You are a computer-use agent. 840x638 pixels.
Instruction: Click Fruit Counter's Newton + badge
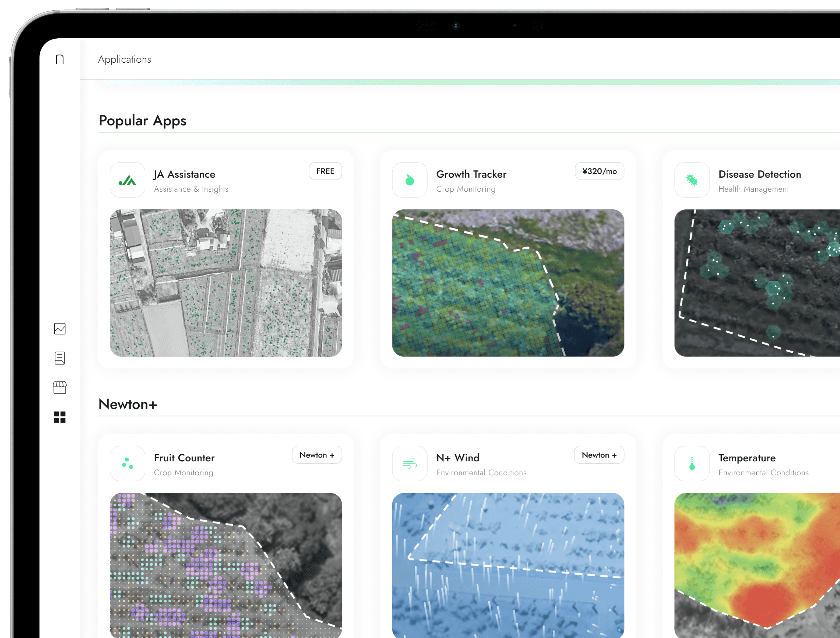[317, 455]
